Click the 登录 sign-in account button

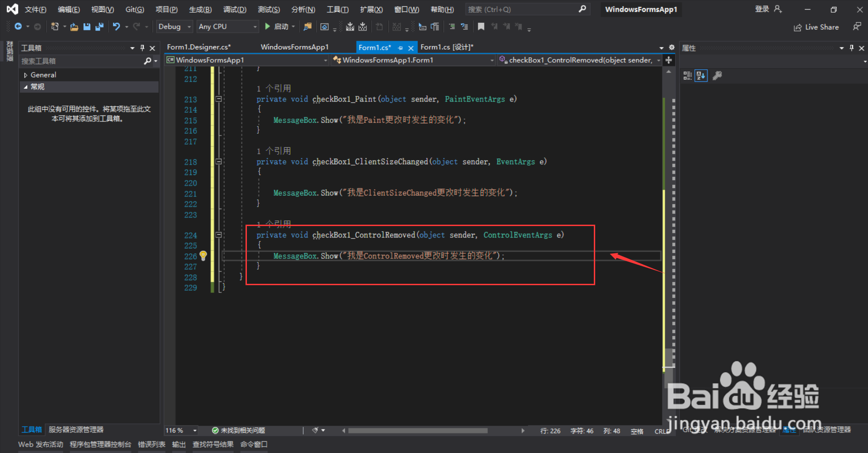point(768,9)
